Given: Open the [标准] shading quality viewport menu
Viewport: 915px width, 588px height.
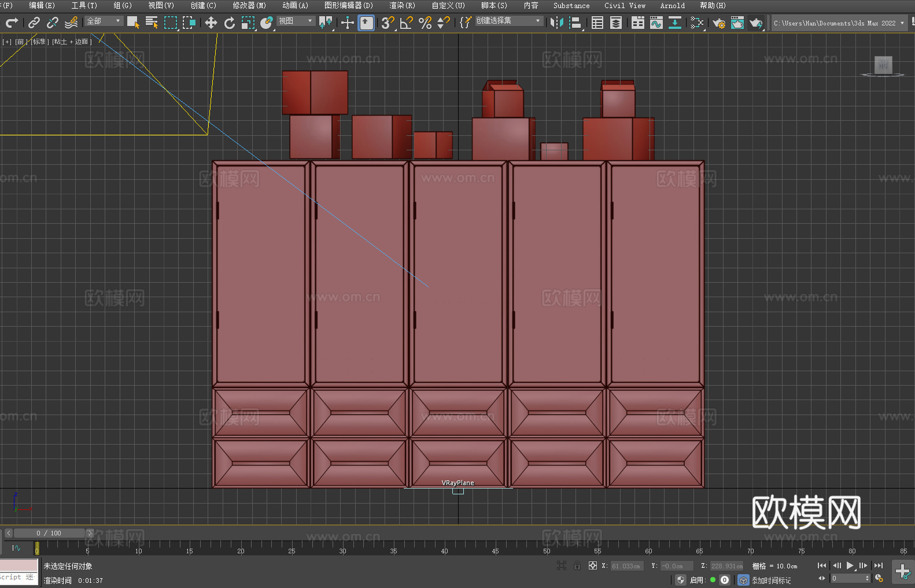Looking at the screenshot, I should point(39,42).
